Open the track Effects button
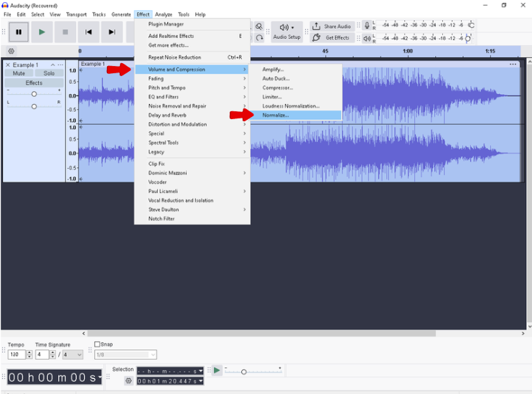Image resolution: width=532 pixels, height=394 pixels. coord(34,83)
